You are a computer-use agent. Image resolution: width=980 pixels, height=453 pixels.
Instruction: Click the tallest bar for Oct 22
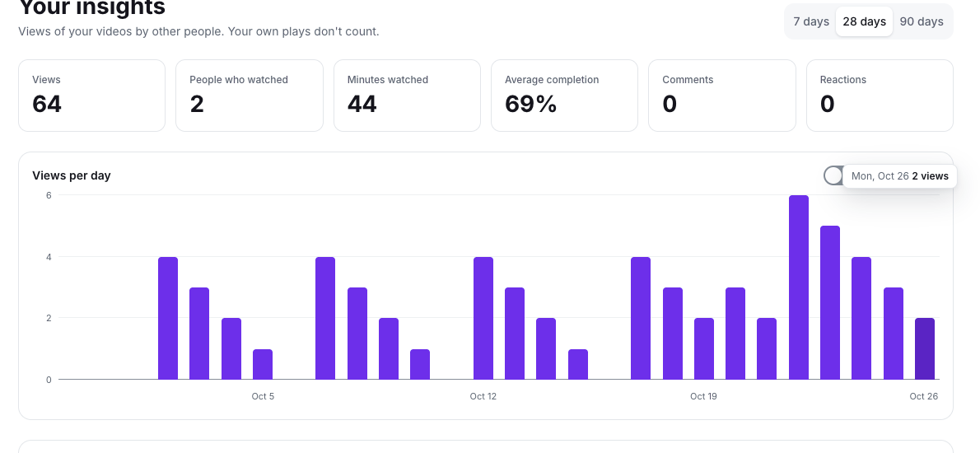coord(799,287)
